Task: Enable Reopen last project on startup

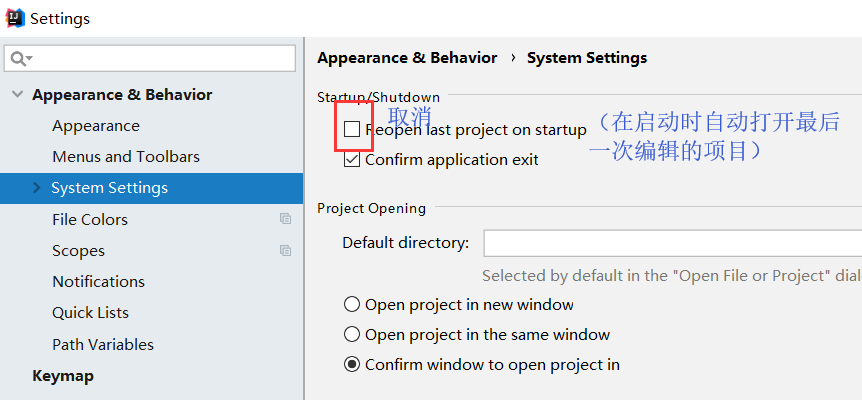Action: click(352, 129)
